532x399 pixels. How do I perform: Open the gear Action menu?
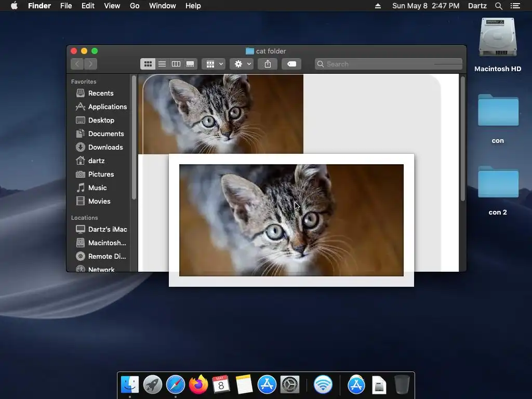click(x=242, y=64)
